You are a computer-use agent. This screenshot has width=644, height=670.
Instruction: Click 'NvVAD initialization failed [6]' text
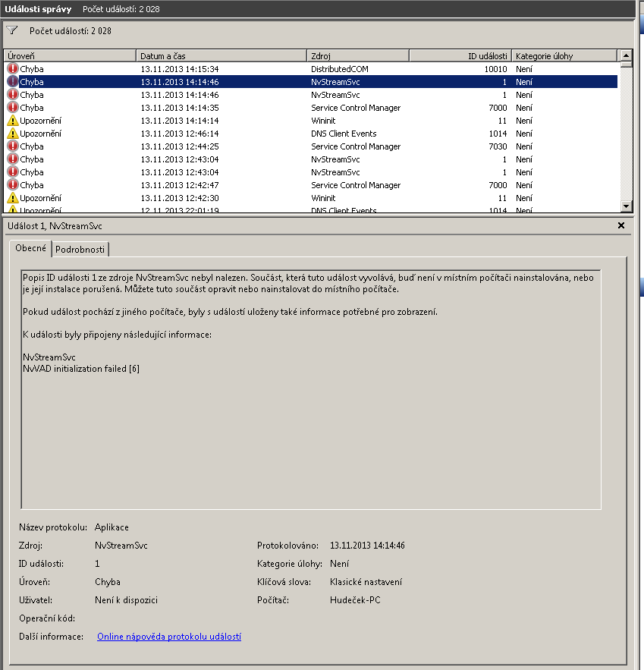81,369
